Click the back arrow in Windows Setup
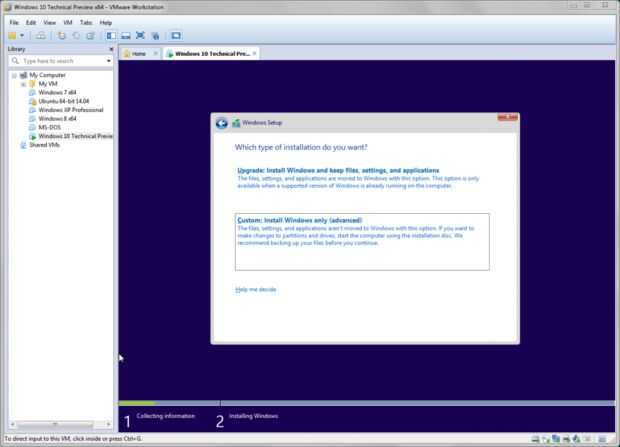The width and height of the screenshot is (620, 447). pyautogui.click(x=221, y=123)
